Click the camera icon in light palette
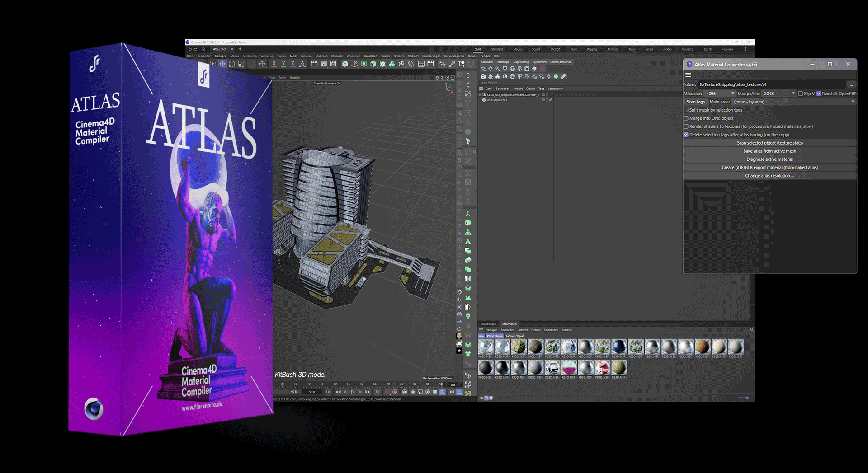 click(x=483, y=76)
